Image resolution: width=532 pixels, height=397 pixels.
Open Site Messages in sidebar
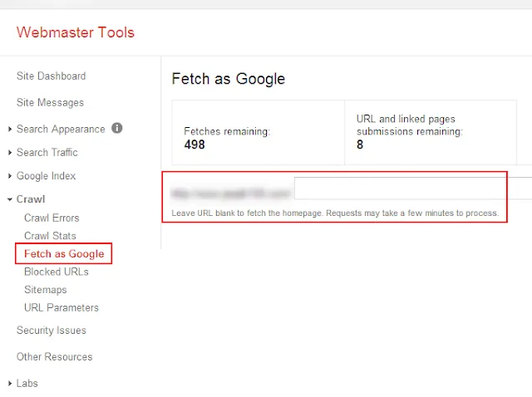(50, 102)
